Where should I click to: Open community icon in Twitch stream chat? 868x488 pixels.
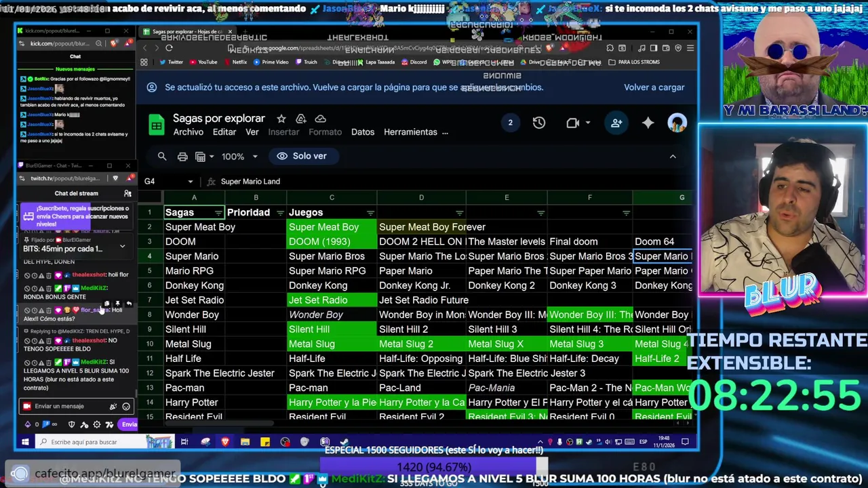(x=127, y=193)
